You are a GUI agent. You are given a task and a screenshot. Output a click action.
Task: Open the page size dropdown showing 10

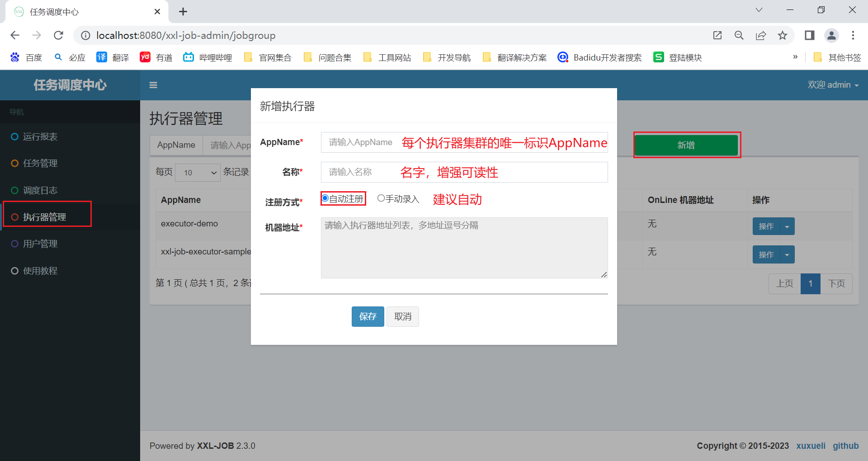[198, 173]
